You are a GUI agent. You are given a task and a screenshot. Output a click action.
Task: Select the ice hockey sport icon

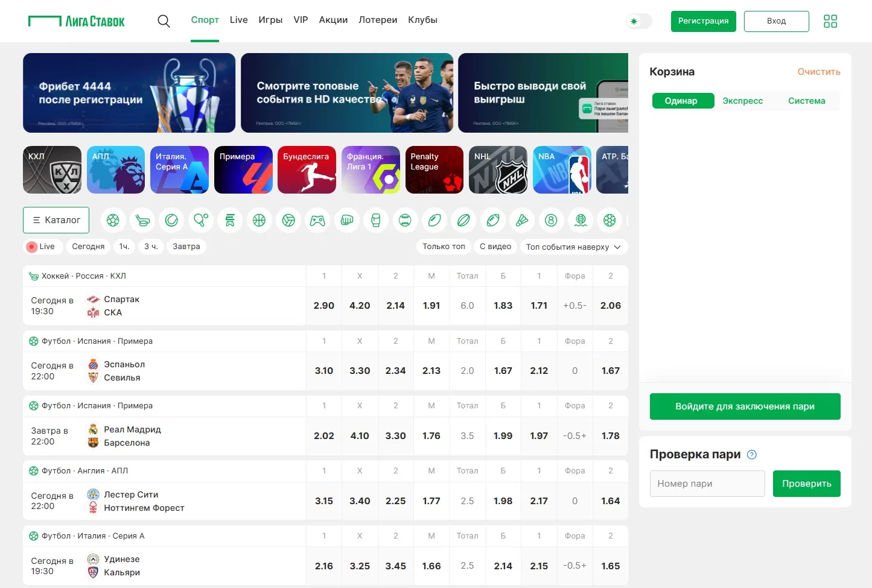tap(142, 221)
